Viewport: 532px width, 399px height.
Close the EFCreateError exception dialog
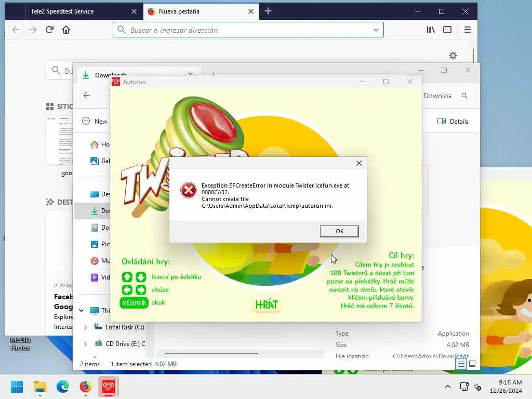click(x=358, y=163)
